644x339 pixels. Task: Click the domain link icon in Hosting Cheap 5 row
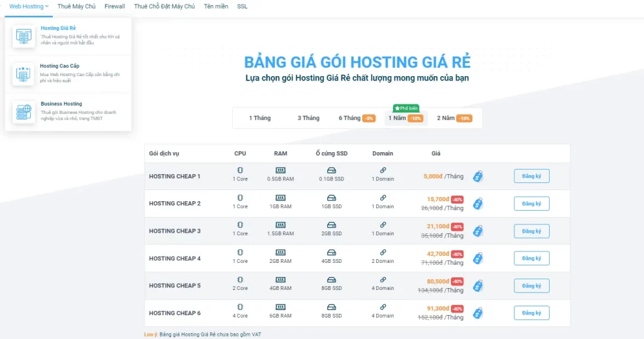click(x=382, y=280)
